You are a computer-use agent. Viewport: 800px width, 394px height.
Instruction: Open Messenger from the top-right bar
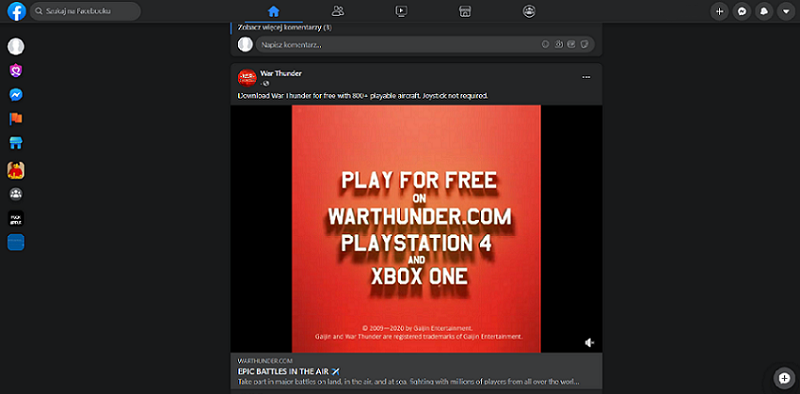point(741,11)
